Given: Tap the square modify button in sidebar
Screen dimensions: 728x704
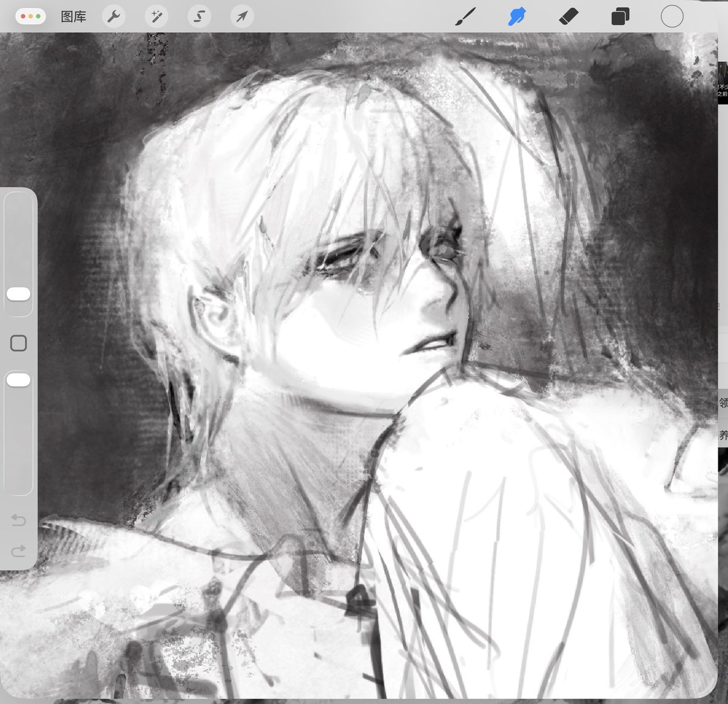Looking at the screenshot, I should tap(18, 343).
